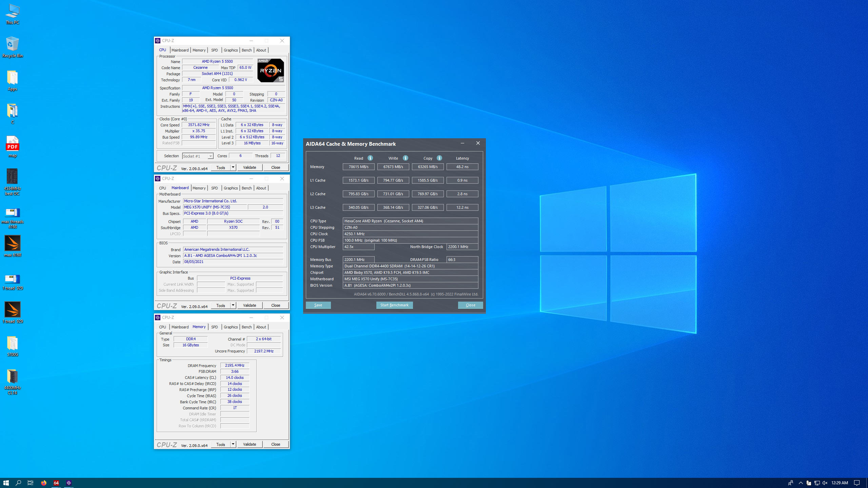Click the security tray icon

click(809, 483)
